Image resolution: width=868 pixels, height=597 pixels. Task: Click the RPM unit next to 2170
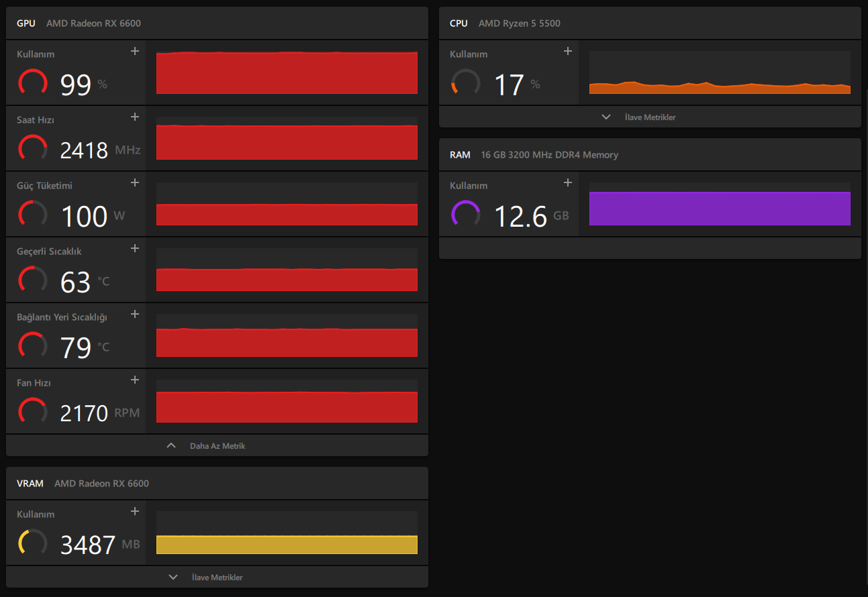click(127, 413)
